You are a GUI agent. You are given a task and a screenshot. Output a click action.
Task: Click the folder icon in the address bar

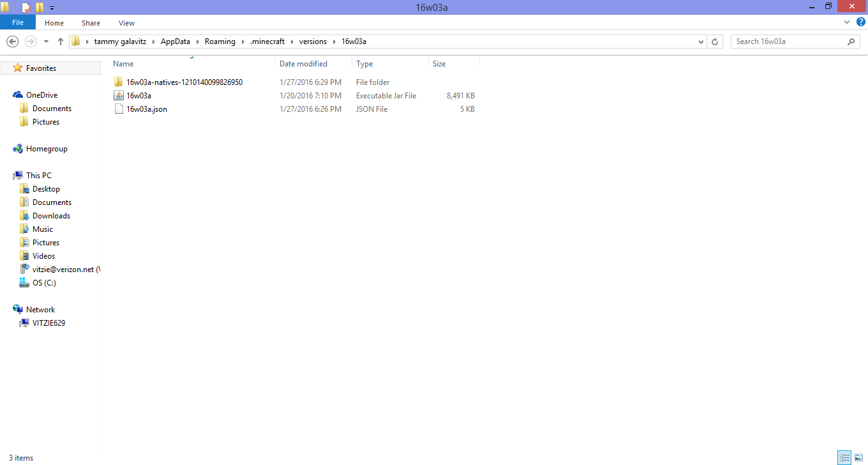(76, 42)
